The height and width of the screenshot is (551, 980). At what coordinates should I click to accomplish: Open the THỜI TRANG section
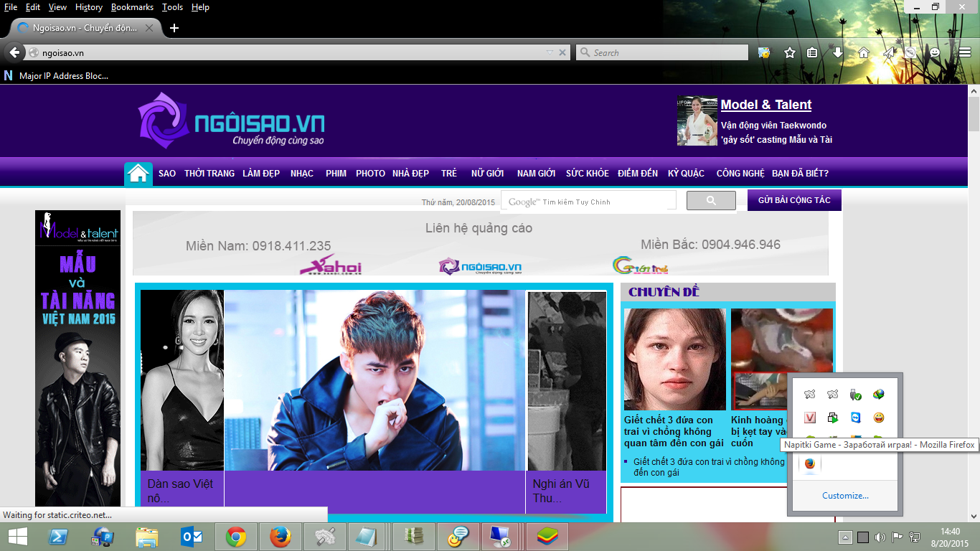pos(209,174)
